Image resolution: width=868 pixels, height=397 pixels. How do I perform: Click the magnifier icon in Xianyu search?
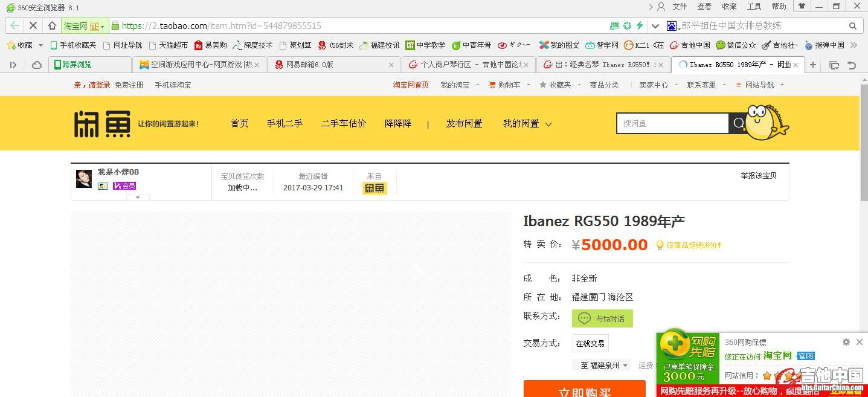click(738, 123)
